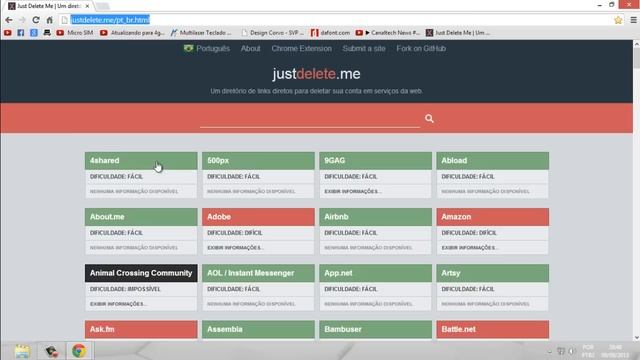This screenshot has height=360, width=640.
Task: Open the Just Delete Me bookmark
Action: [x=458, y=33]
